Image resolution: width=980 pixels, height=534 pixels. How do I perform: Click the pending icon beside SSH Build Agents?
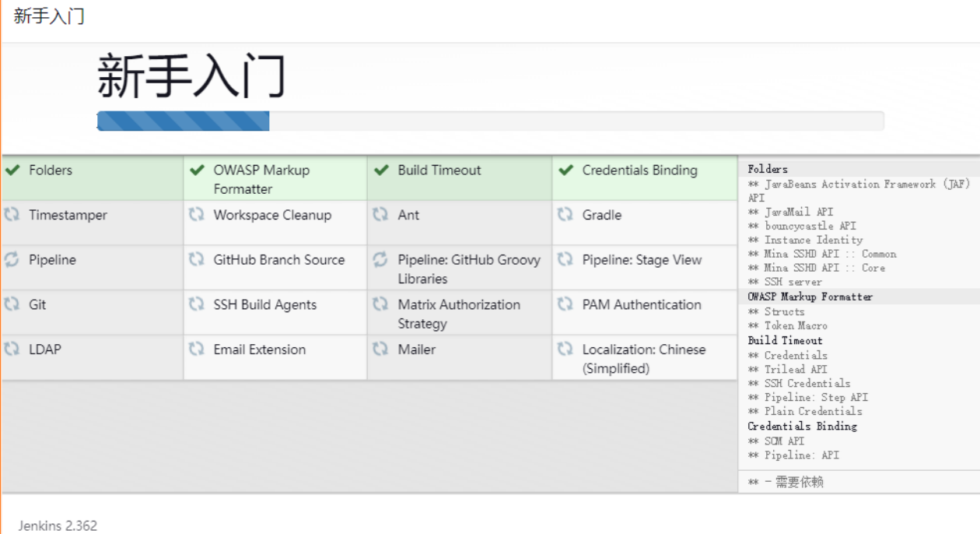[x=197, y=304]
